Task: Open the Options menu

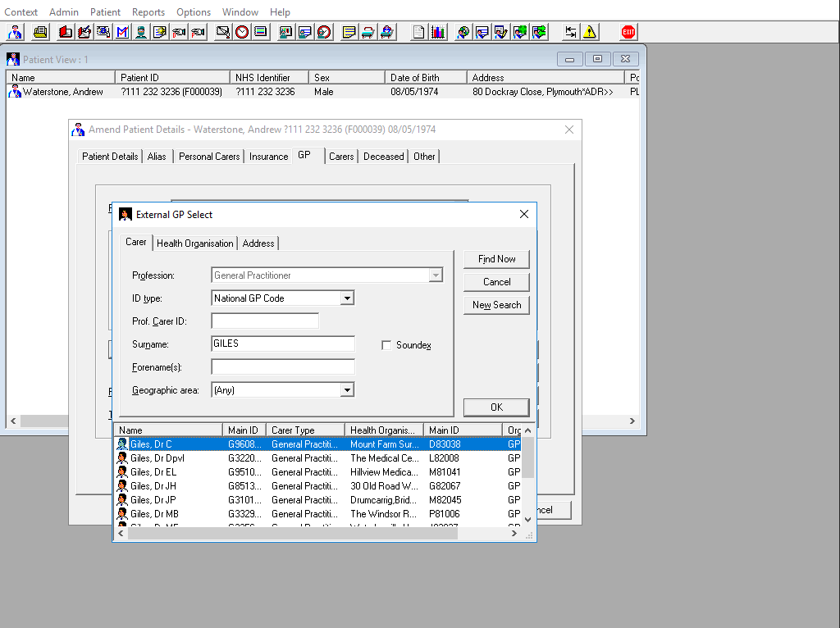Action: (x=194, y=11)
